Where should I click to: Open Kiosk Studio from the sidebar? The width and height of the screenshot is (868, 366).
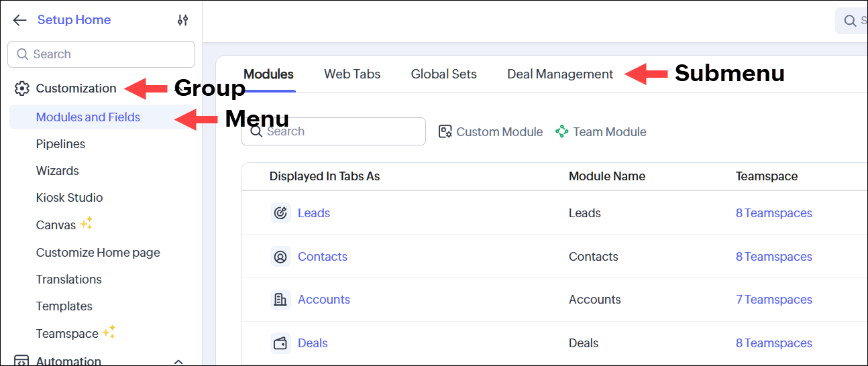[69, 198]
